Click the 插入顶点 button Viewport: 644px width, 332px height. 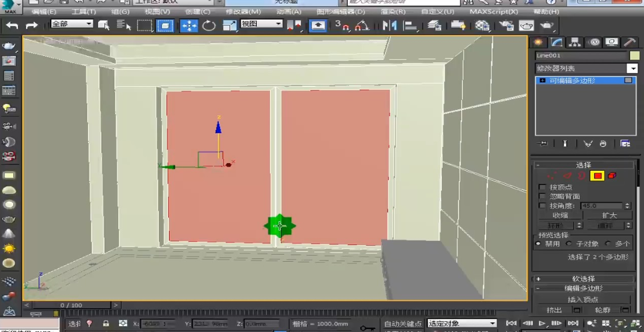tap(583, 299)
